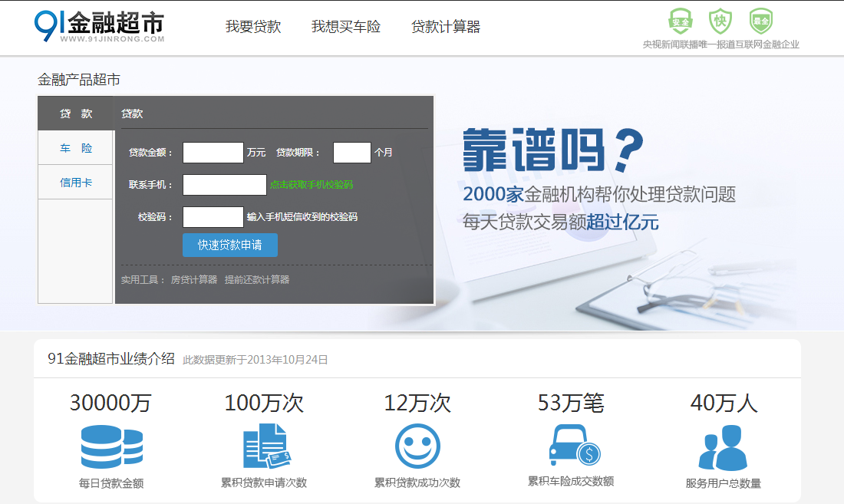Click the green 安全 shield badge

[x=680, y=21]
